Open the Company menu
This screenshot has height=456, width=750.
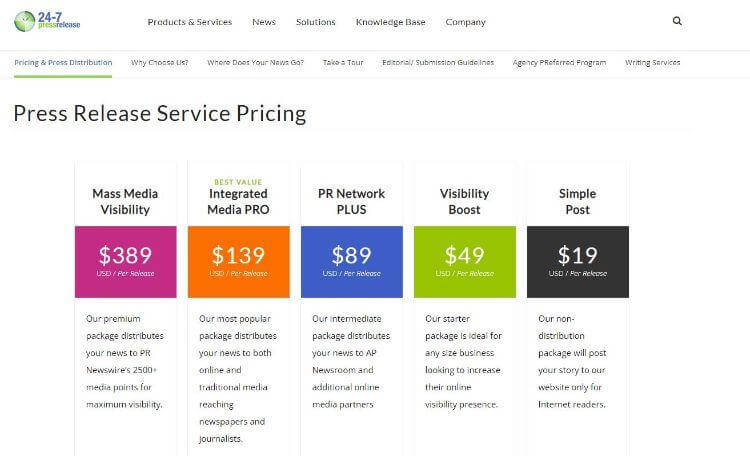point(465,22)
